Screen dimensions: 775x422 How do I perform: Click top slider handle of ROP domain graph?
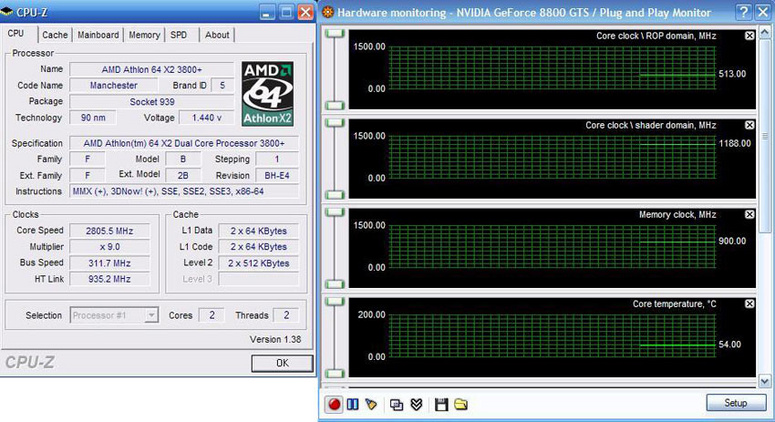point(336,33)
